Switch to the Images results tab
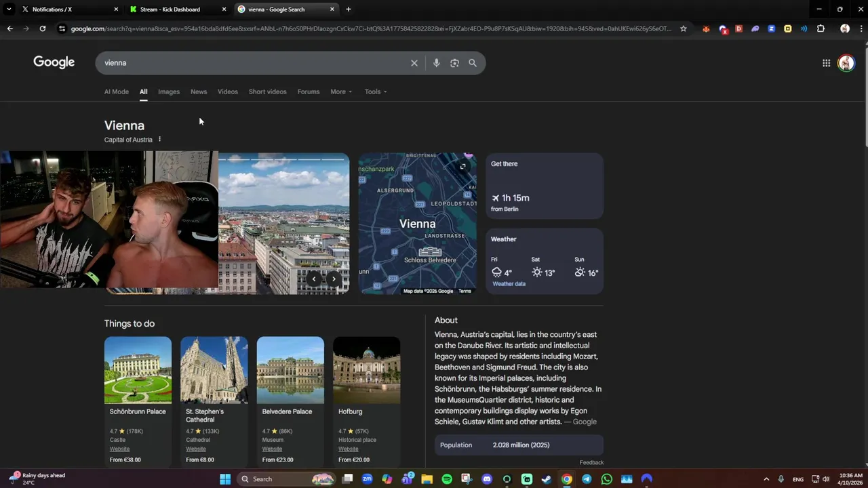The image size is (868, 488). click(x=169, y=91)
